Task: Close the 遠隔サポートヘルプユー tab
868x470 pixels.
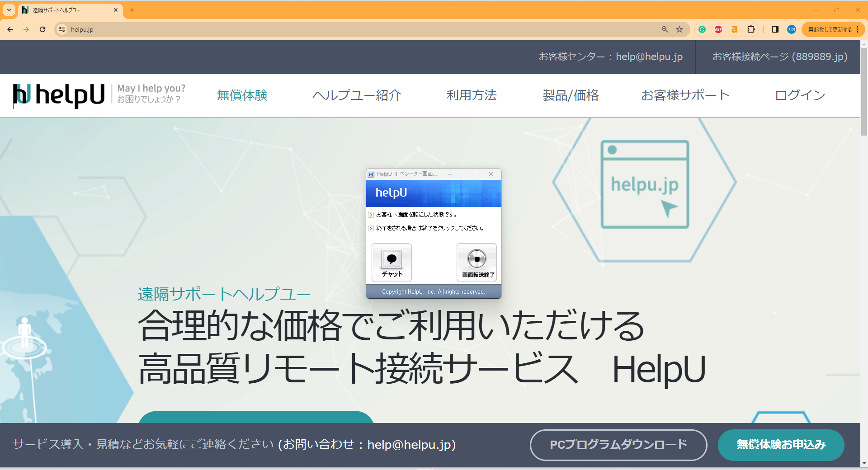Action: click(116, 10)
